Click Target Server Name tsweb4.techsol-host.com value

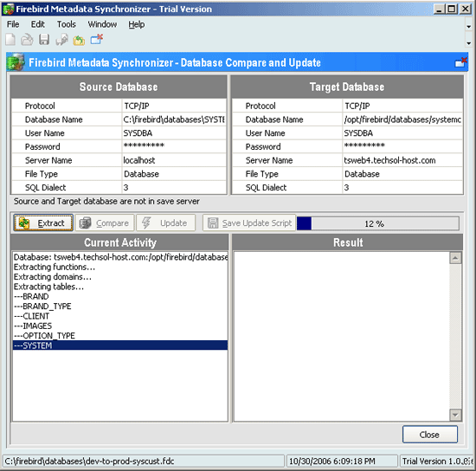402,160
